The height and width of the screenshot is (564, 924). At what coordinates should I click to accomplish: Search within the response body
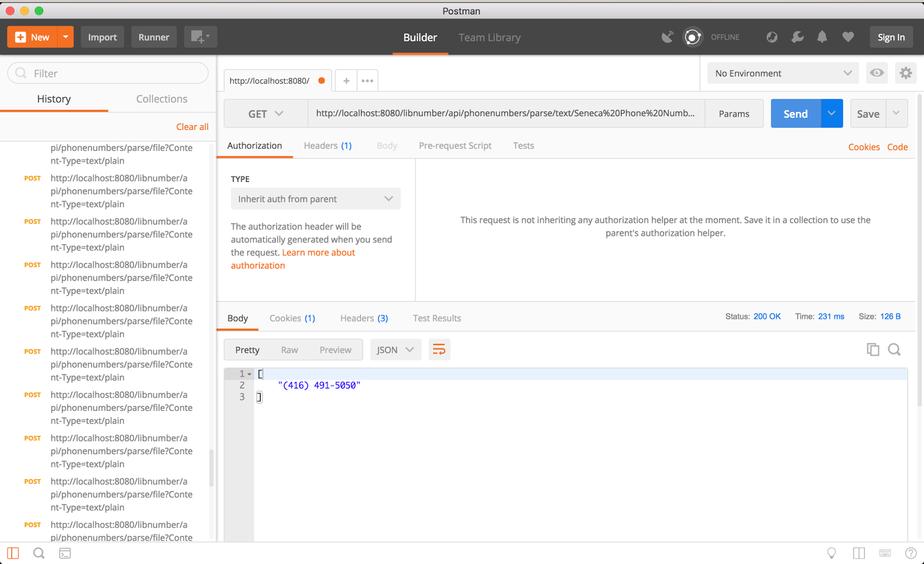point(894,349)
